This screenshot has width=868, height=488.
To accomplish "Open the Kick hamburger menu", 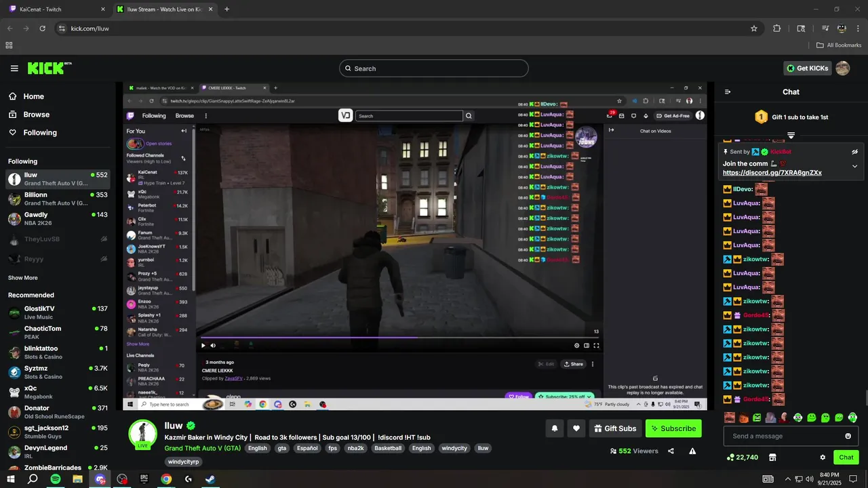I will [14, 68].
